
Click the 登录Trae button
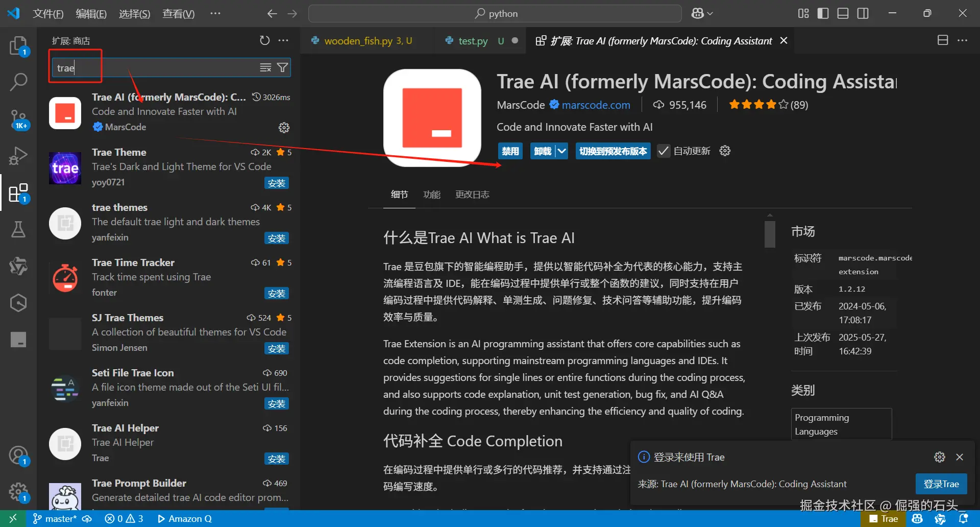pyautogui.click(x=941, y=484)
